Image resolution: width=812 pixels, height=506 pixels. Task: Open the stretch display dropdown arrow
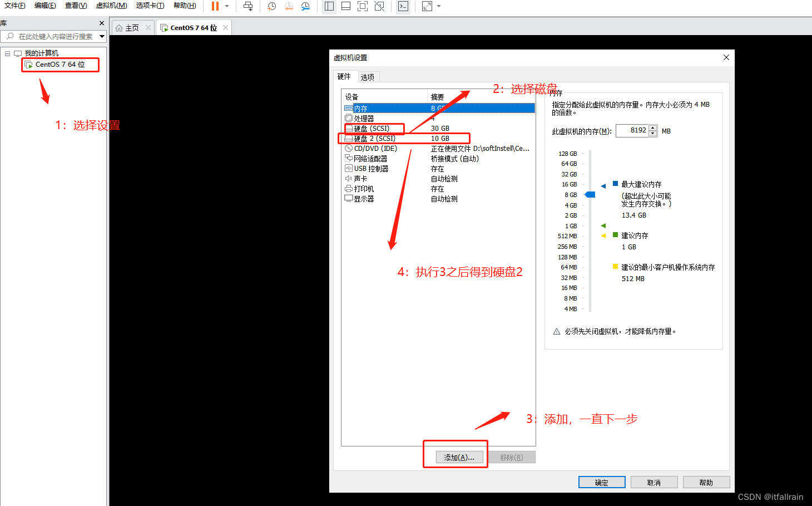pos(439,6)
